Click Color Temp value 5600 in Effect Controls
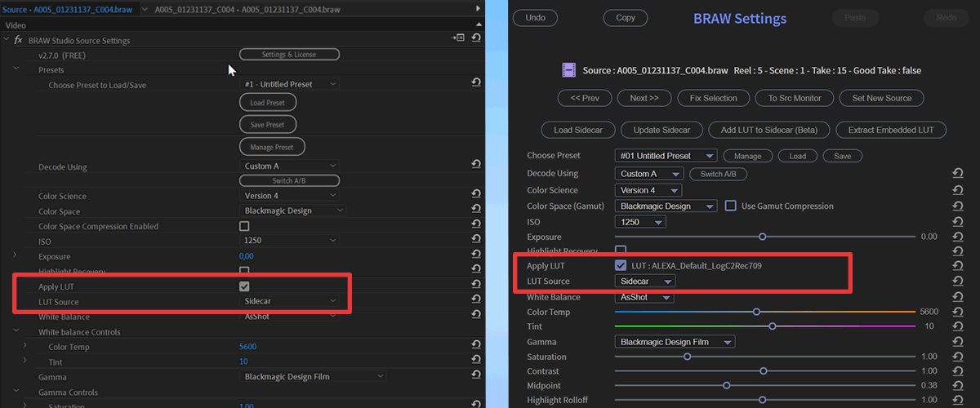The image size is (980, 408). coord(247,347)
